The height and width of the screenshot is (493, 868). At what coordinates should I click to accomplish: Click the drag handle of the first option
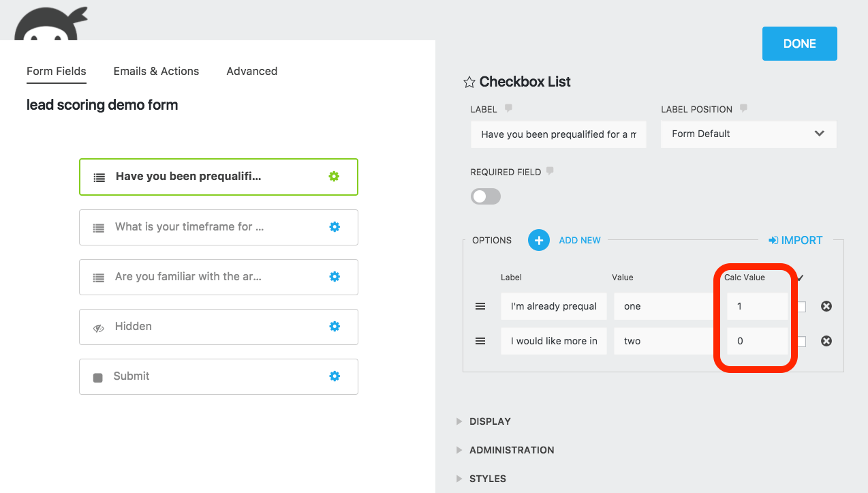(x=480, y=306)
